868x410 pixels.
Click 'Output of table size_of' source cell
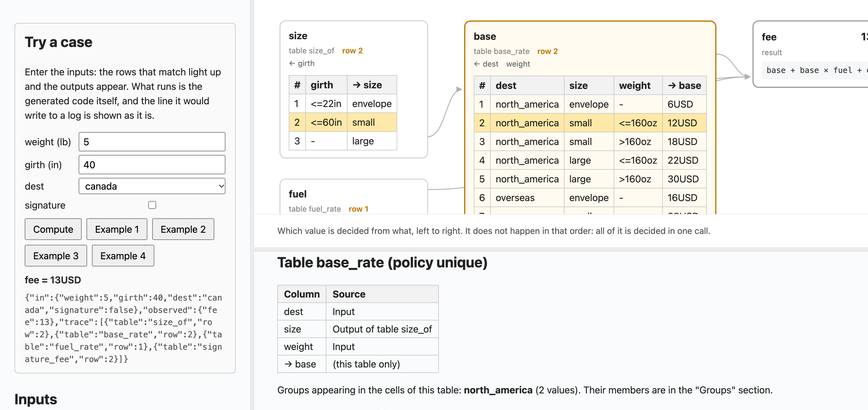pyautogui.click(x=382, y=329)
